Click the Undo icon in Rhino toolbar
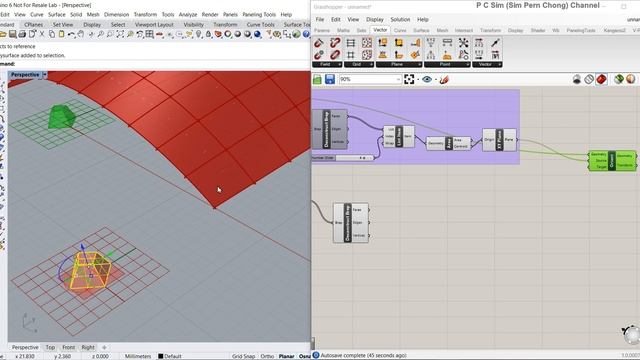640x360 pixels. (71, 34)
